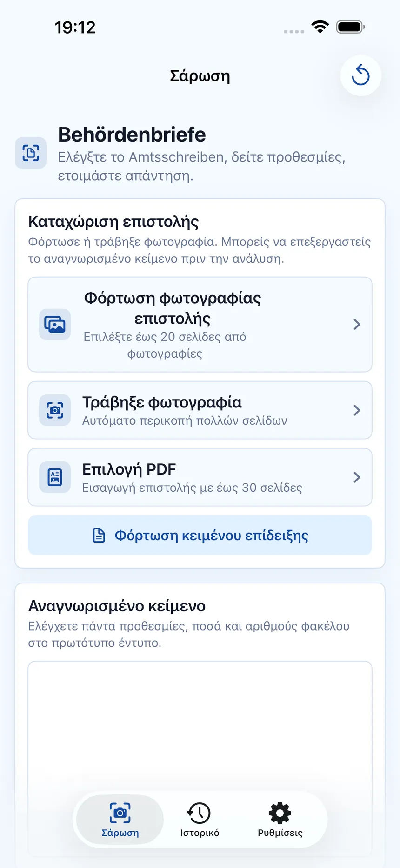Screen dimensions: 400x868
Task: Go to the Ρυθμίσεις tab
Action: [280, 820]
